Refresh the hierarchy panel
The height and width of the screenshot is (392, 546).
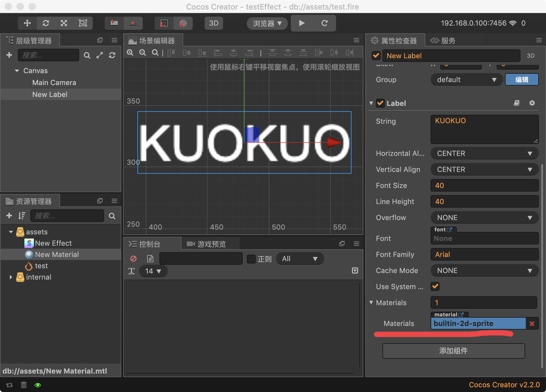coord(112,55)
